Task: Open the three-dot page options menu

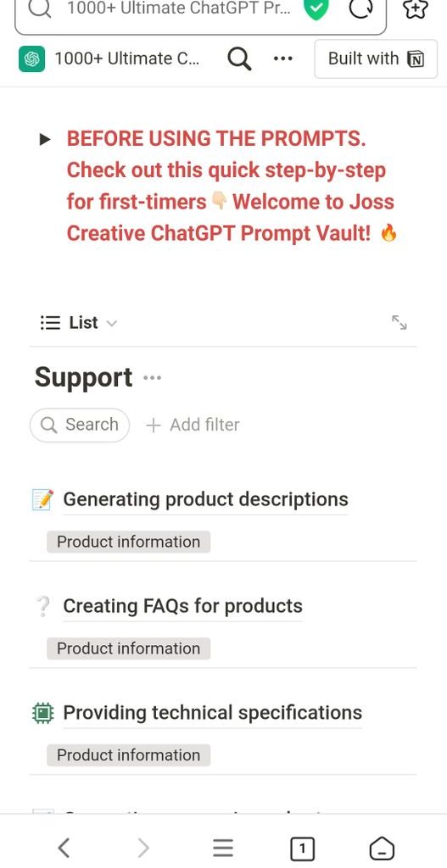Action: pos(283,58)
